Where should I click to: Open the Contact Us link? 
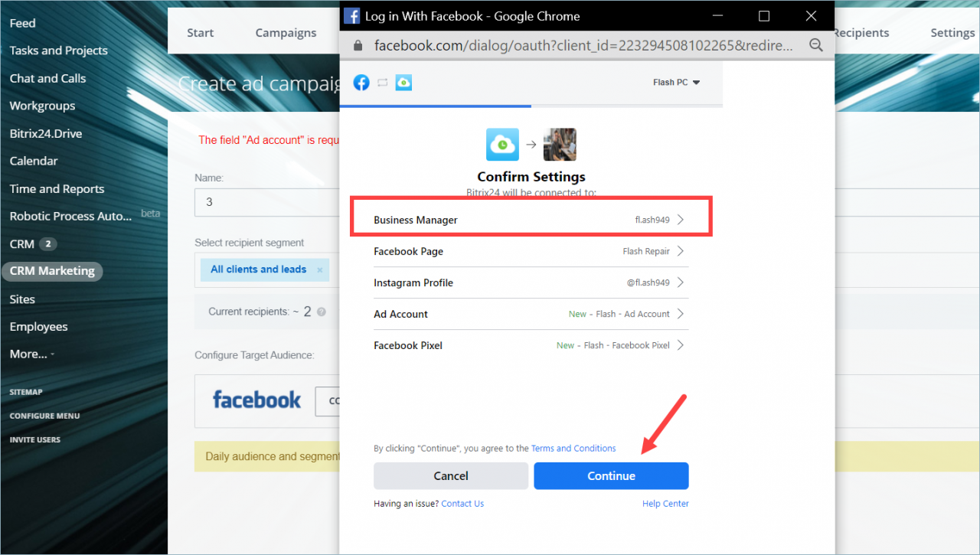click(462, 504)
